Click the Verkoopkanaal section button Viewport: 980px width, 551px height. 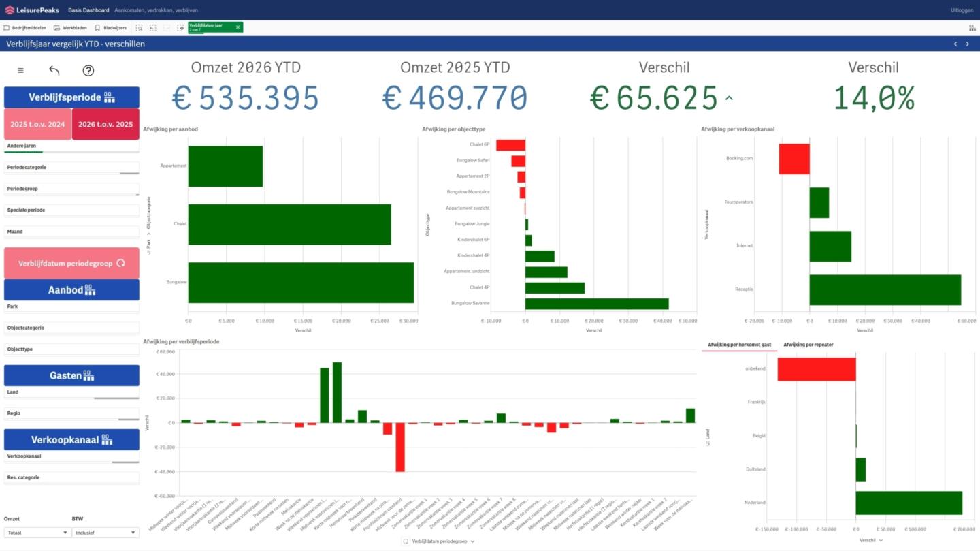(x=71, y=440)
